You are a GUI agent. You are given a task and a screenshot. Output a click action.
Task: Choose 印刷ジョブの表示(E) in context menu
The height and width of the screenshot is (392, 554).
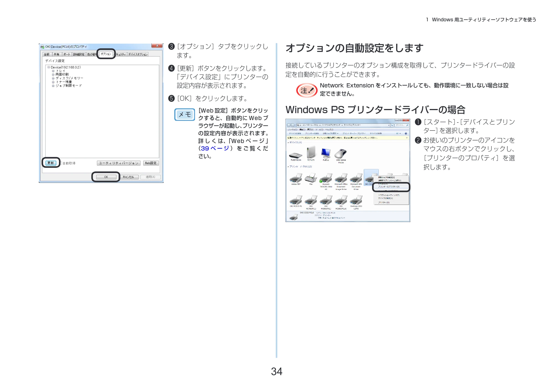click(391, 177)
